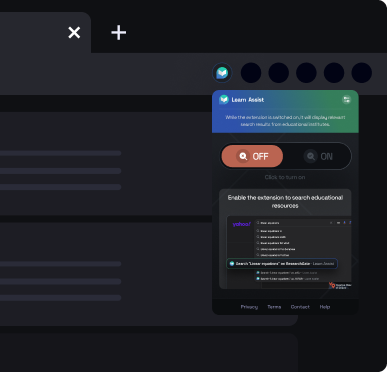The height and width of the screenshot is (372, 387).
Task: Click the Yahoo search preview thumbnail
Action: click(x=289, y=252)
